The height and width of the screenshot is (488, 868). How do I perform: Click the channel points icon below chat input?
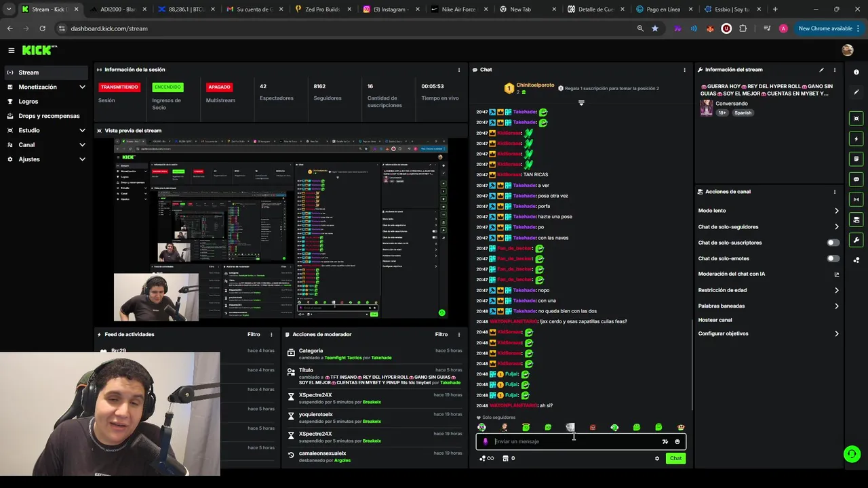(x=486, y=458)
